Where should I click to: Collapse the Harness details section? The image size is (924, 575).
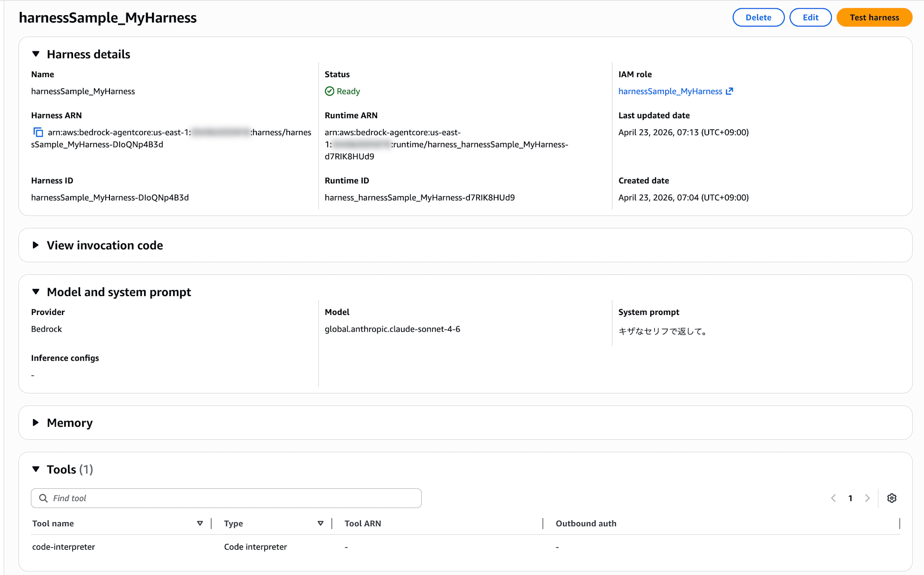(36, 54)
